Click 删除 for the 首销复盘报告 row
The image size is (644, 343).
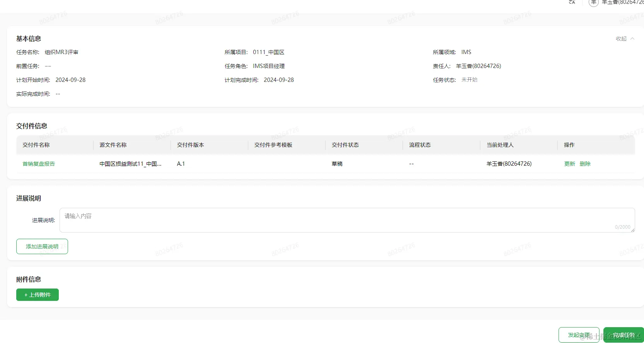[585, 164]
